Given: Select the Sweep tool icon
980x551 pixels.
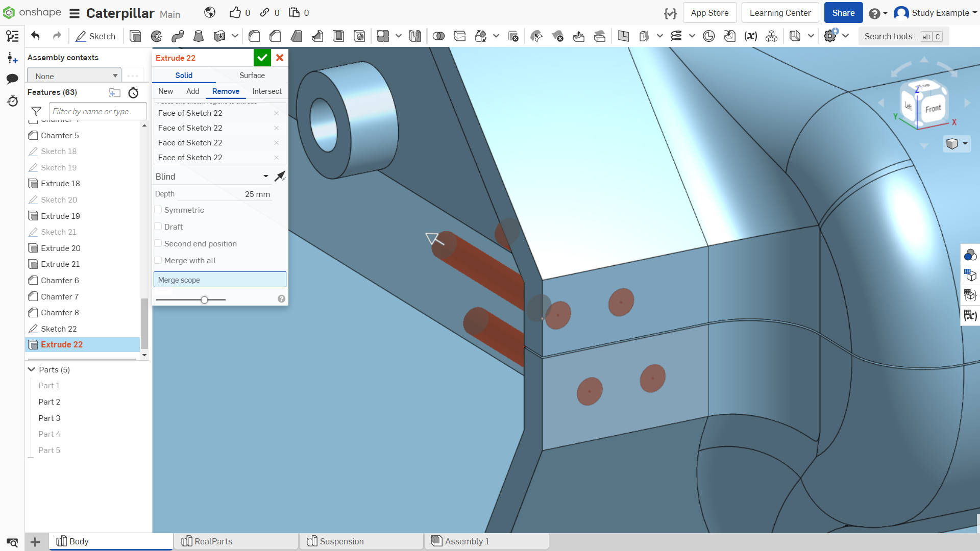Looking at the screenshot, I should 178,36.
